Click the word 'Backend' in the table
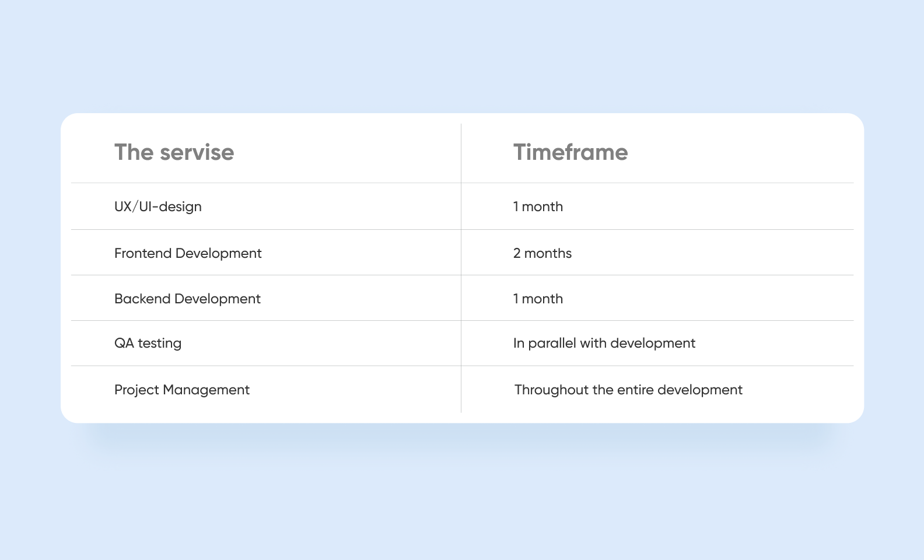 pos(142,299)
